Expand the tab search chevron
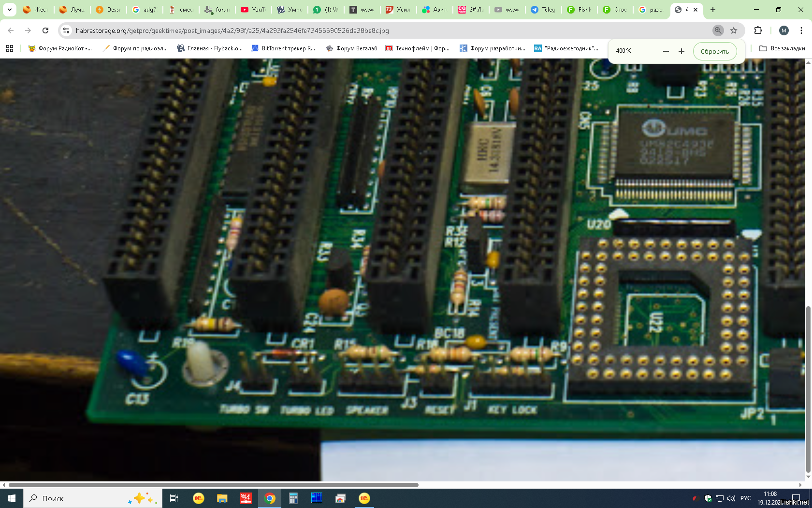This screenshot has height=508, width=812. click(9, 10)
